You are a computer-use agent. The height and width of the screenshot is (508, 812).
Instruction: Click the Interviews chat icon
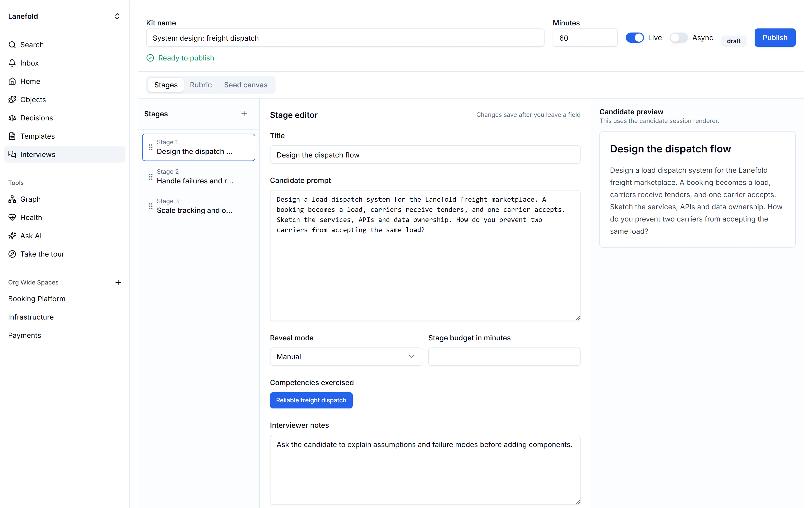12,154
